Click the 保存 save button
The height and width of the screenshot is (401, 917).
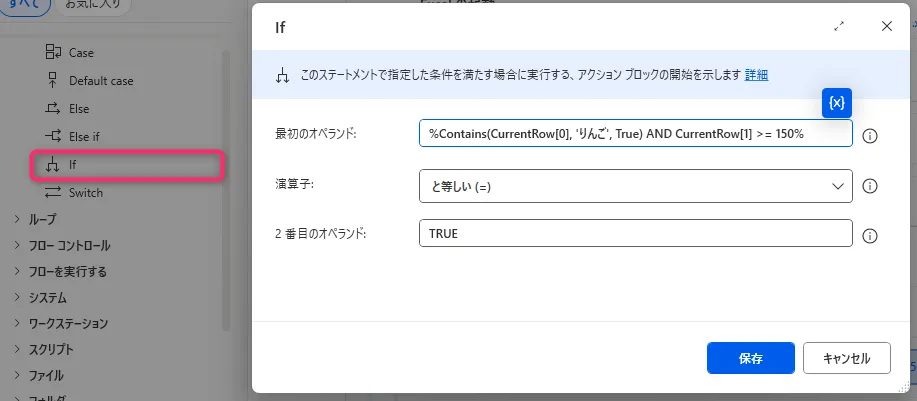750,358
